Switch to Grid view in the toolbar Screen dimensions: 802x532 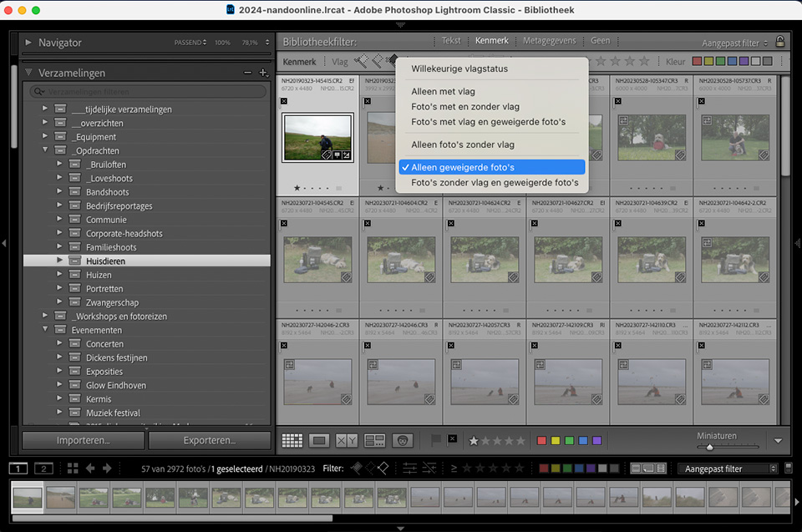pos(292,440)
